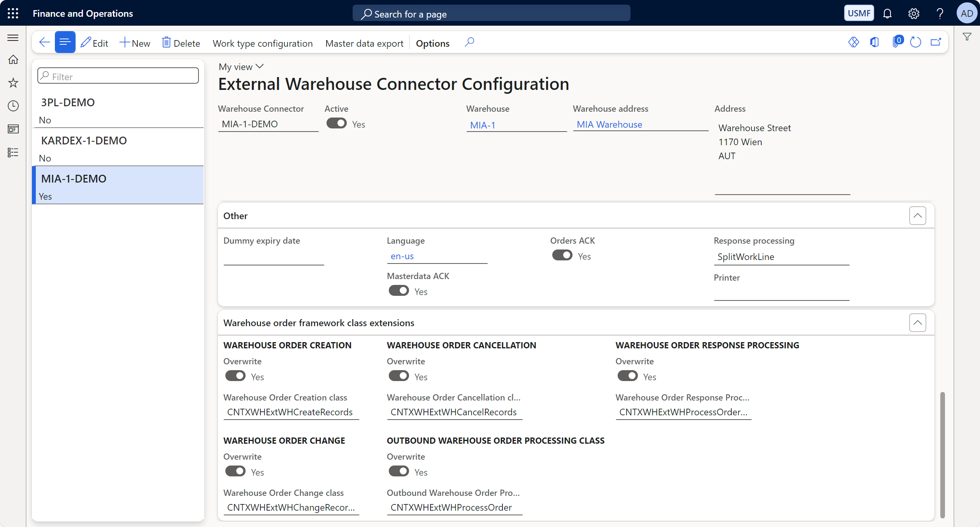Click the Delete button
The width and height of the screenshot is (980, 527).
181,43
